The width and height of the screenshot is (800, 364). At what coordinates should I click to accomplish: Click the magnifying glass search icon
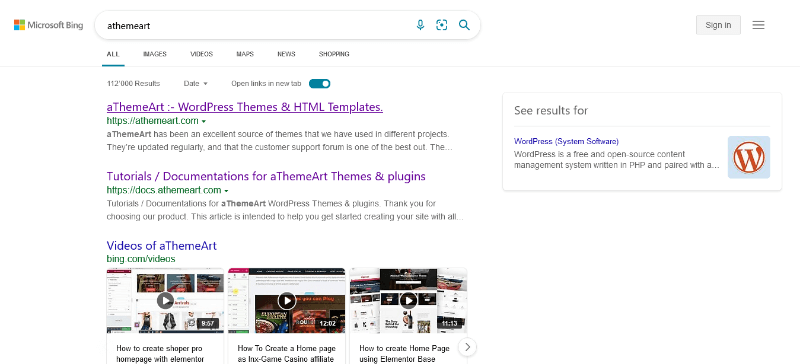click(x=464, y=25)
